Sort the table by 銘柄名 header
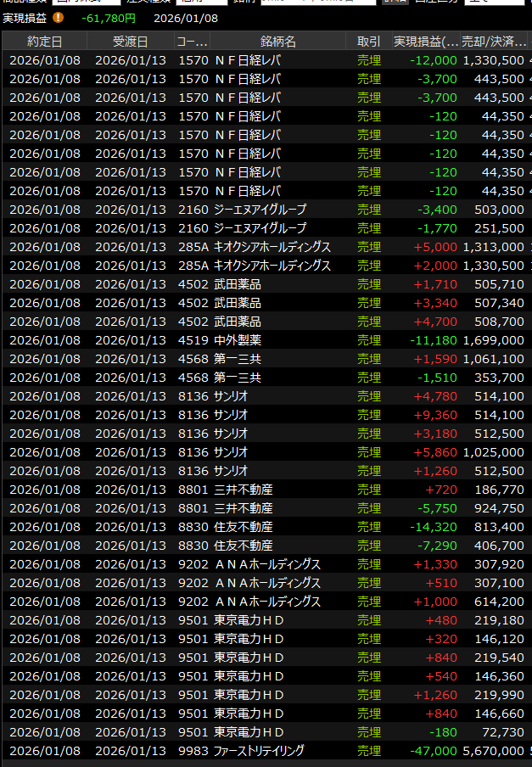 click(x=278, y=42)
